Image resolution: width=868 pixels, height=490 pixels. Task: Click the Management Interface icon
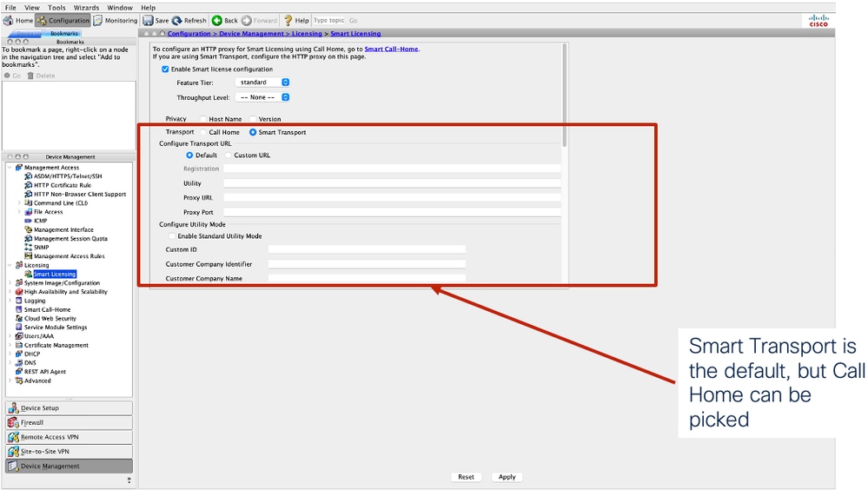point(28,229)
